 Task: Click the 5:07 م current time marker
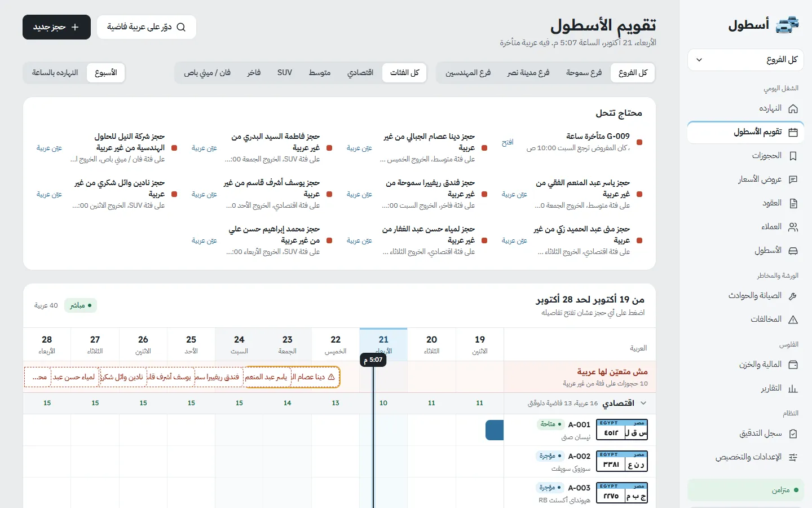click(373, 360)
